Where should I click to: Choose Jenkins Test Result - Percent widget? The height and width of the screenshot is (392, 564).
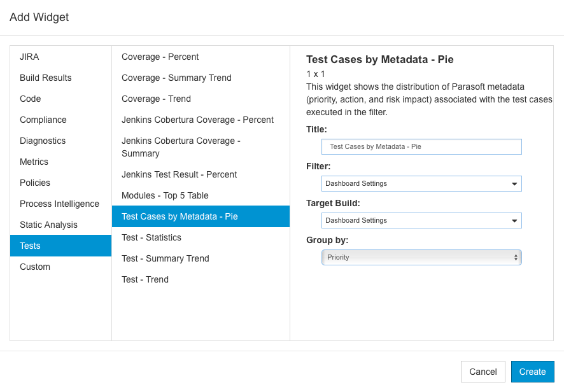point(201,174)
